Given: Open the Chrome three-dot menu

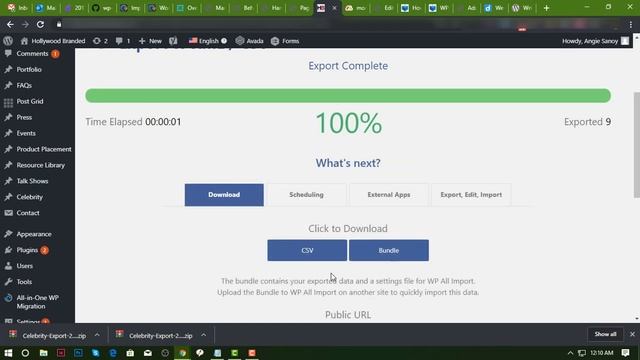Looking at the screenshot, I should pyautogui.click(x=631, y=24).
